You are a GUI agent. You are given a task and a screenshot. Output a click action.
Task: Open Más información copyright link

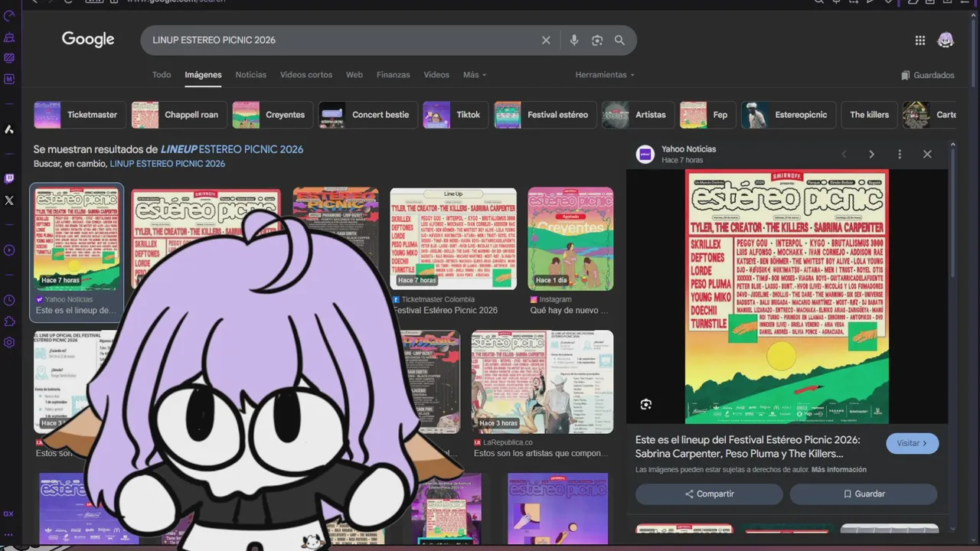click(x=839, y=470)
